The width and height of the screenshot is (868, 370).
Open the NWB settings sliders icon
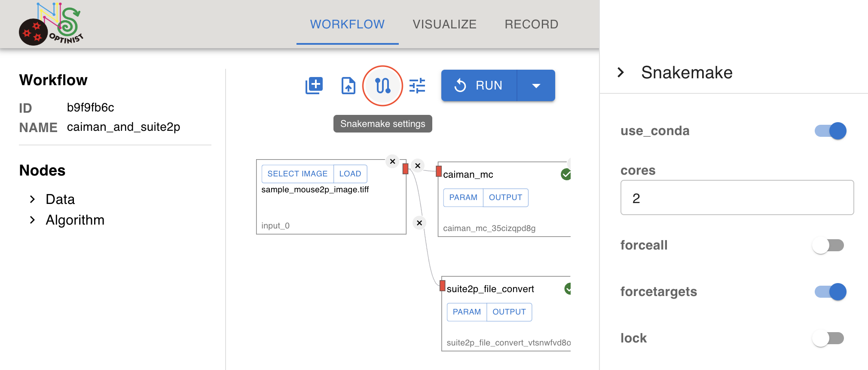[417, 86]
